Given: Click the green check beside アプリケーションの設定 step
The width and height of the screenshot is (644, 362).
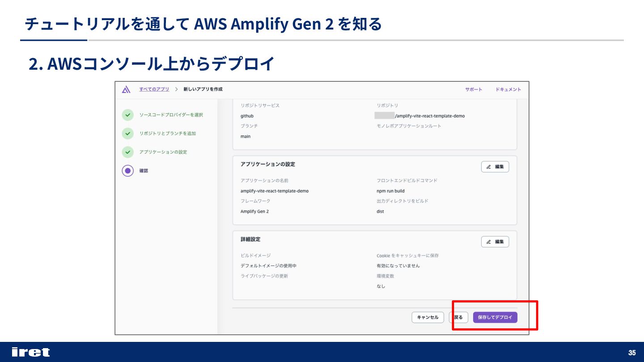Looking at the screenshot, I should 128,152.
